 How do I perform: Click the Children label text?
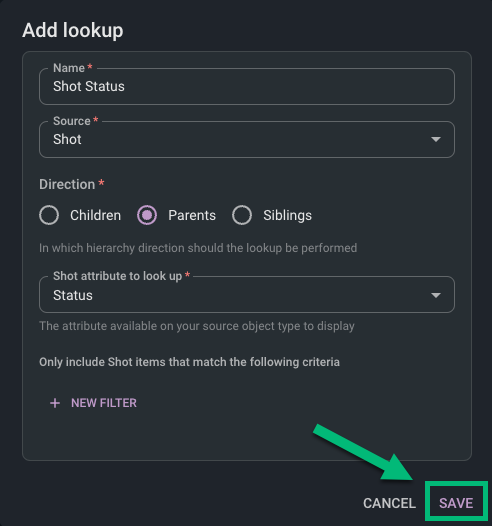96,215
